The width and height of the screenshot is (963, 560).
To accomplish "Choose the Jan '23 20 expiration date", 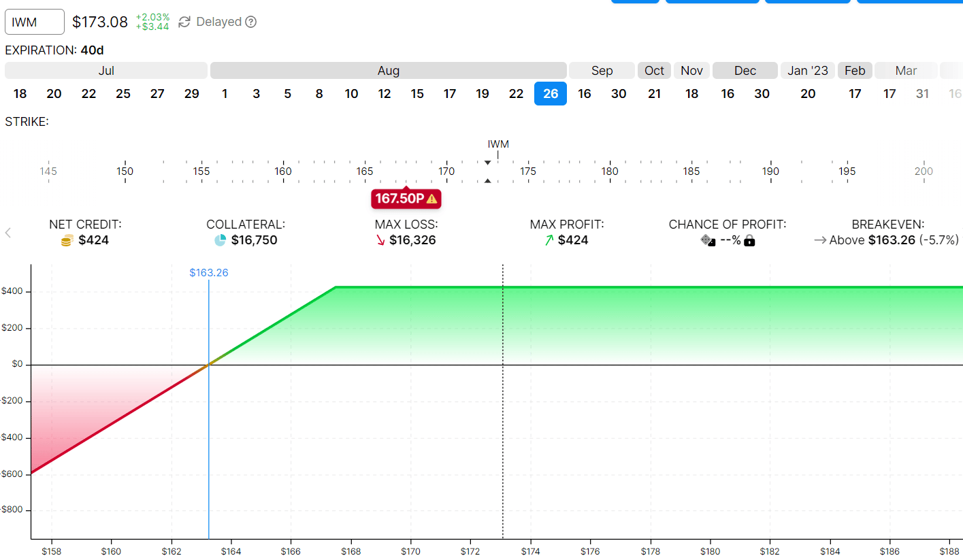I will point(808,94).
